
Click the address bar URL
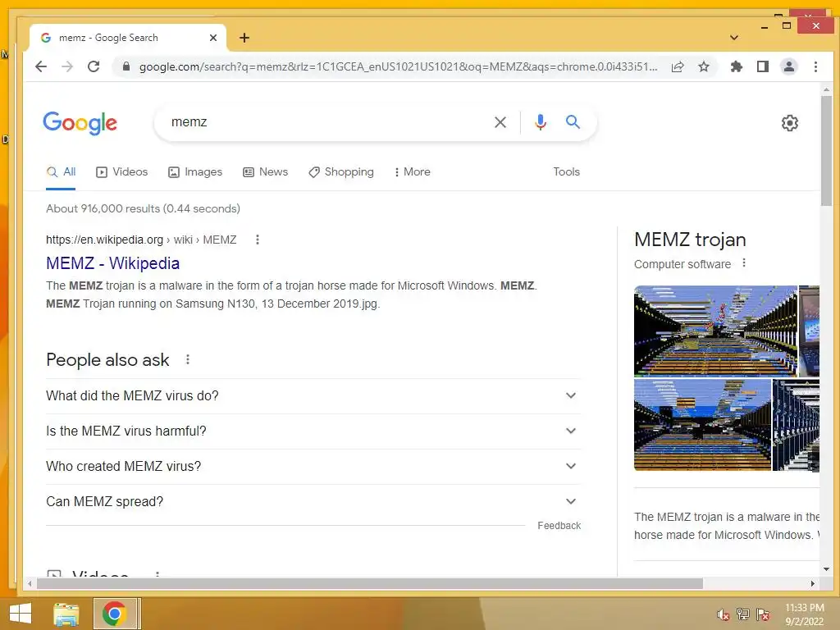pyautogui.click(x=398, y=67)
